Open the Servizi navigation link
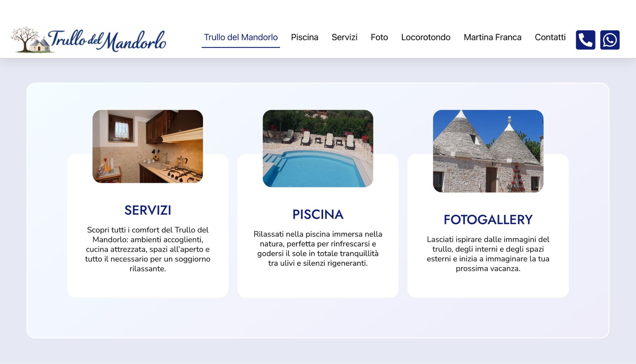Screen dimensions: 636x364 point(344,37)
